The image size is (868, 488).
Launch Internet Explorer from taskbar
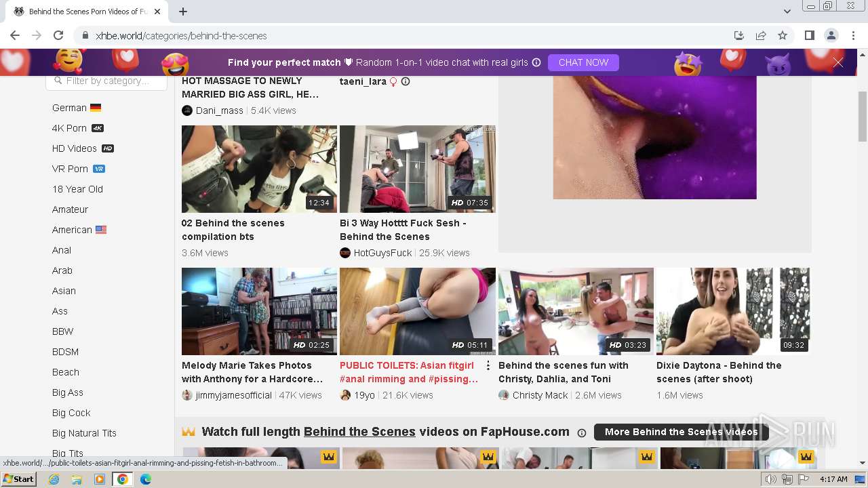point(54,479)
